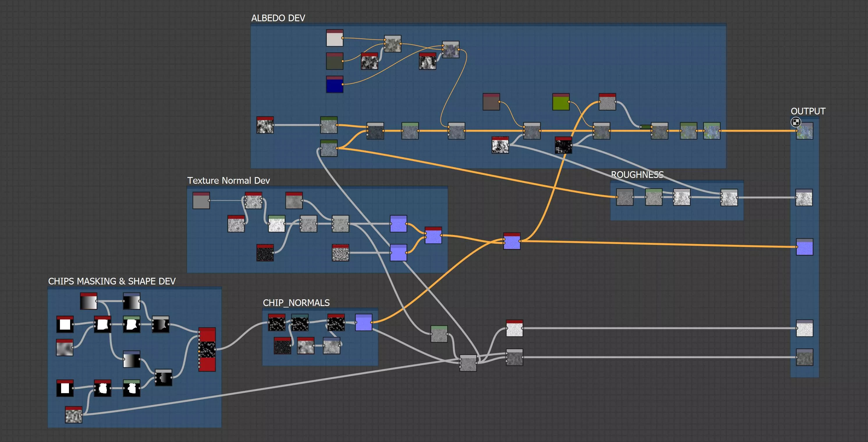Screen dimensions: 868x442
Task: Select the brown uniform color node in ALBEDO DEV
Action: 491,102
